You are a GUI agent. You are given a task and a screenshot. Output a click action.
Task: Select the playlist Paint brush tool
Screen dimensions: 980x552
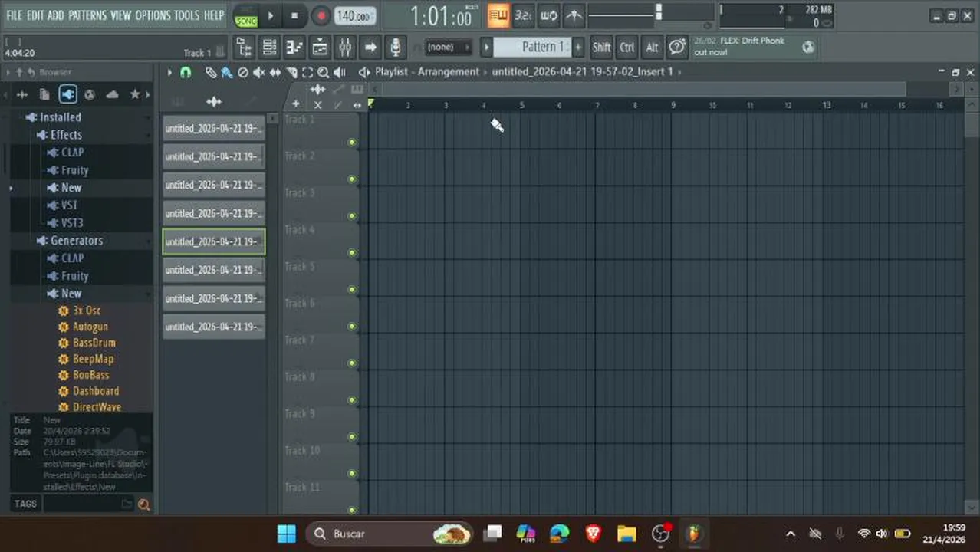point(227,72)
